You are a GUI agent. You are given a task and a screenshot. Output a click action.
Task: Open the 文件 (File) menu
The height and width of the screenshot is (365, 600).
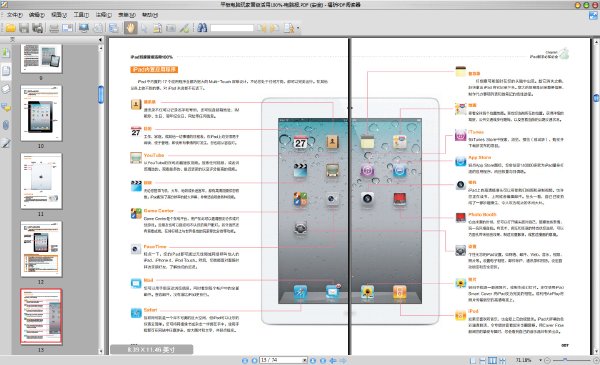tap(15, 15)
